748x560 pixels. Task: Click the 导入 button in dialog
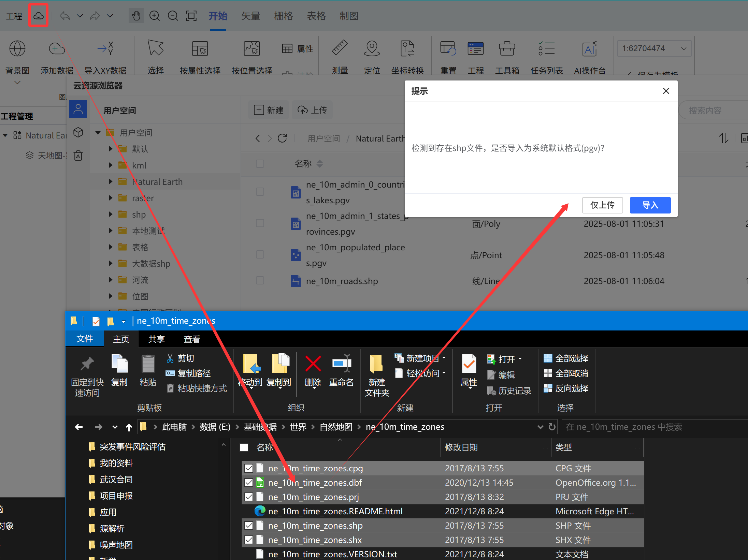[x=650, y=205]
